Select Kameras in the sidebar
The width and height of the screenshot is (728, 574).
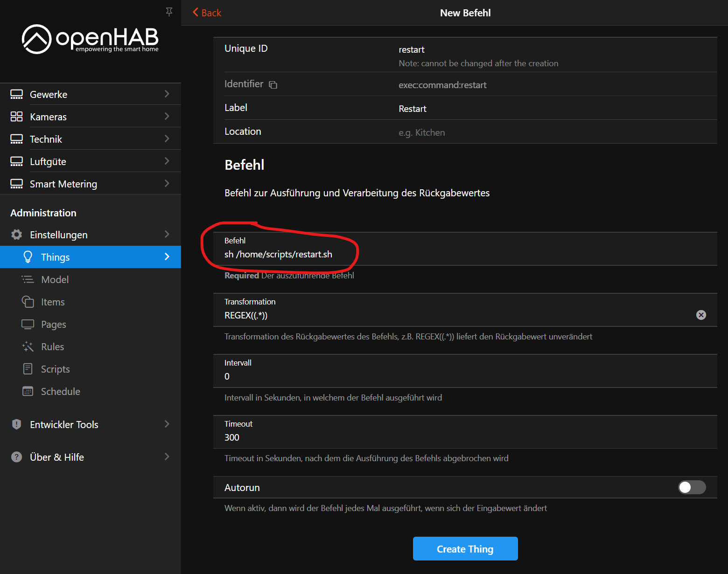pyautogui.click(x=48, y=117)
